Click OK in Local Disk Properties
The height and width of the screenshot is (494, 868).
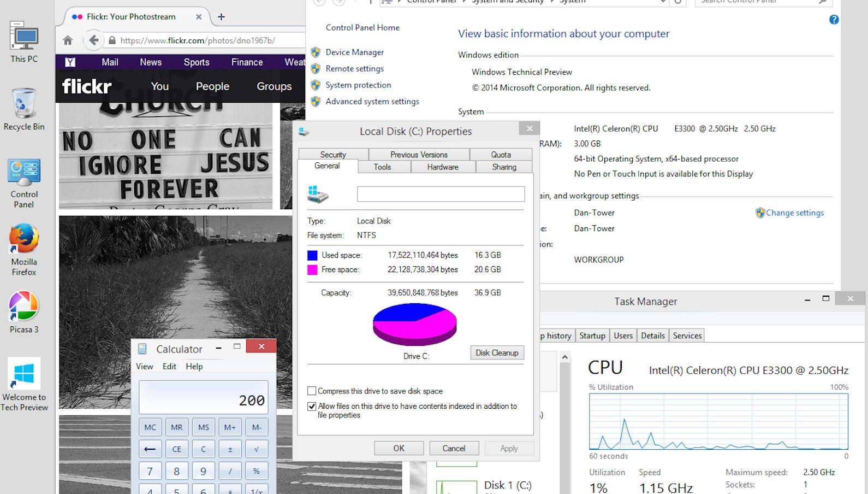(x=399, y=448)
